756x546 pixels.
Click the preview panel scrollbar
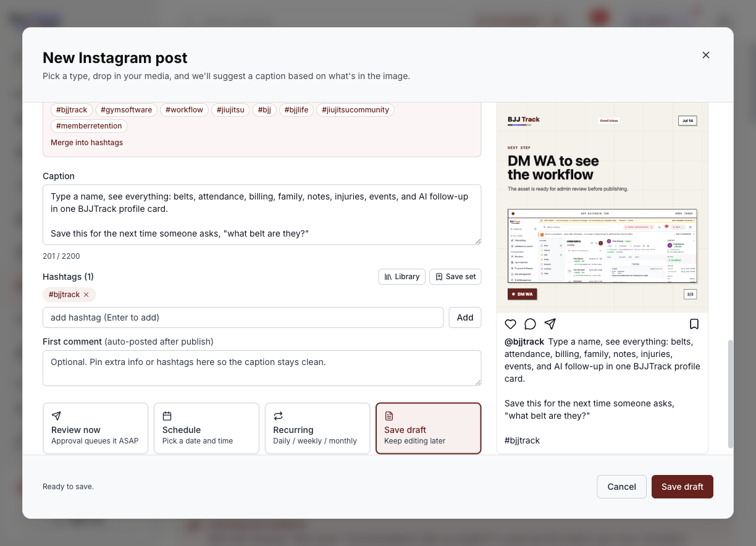tap(731, 394)
